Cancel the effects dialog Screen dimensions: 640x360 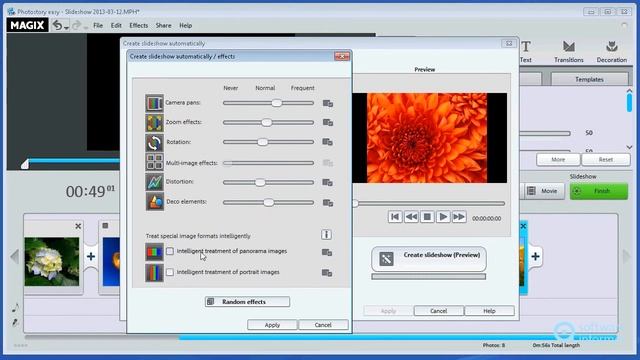(323, 325)
